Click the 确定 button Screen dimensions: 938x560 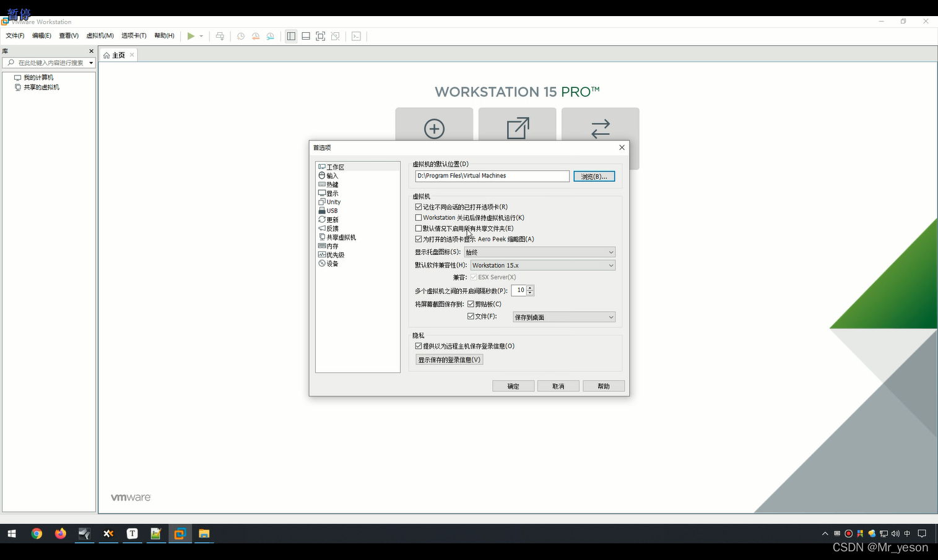point(513,386)
